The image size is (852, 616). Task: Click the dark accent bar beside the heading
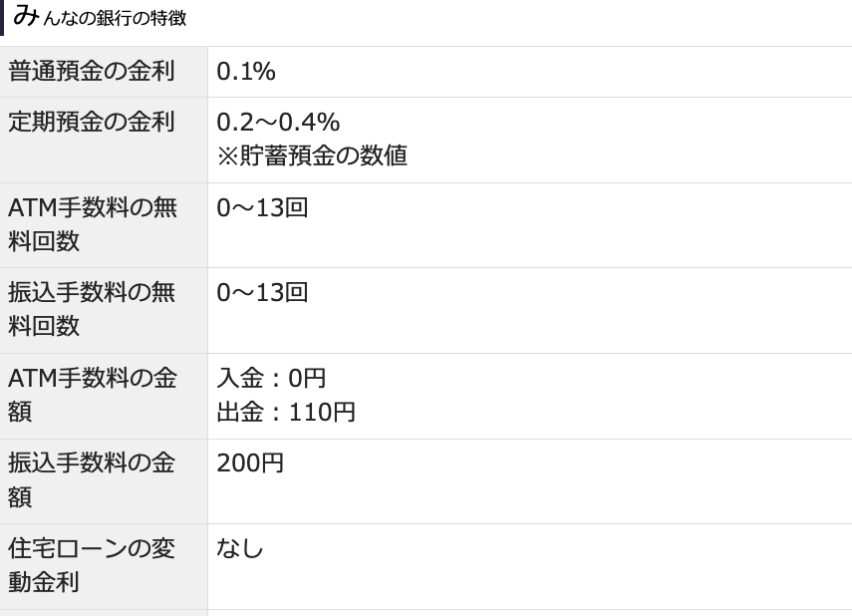2,18
